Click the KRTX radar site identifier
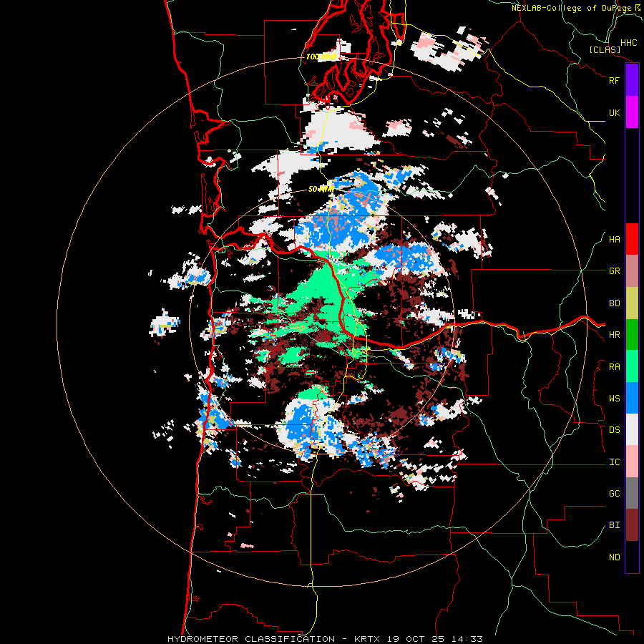This screenshot has width=644, height=644. (x=369, y=639)
